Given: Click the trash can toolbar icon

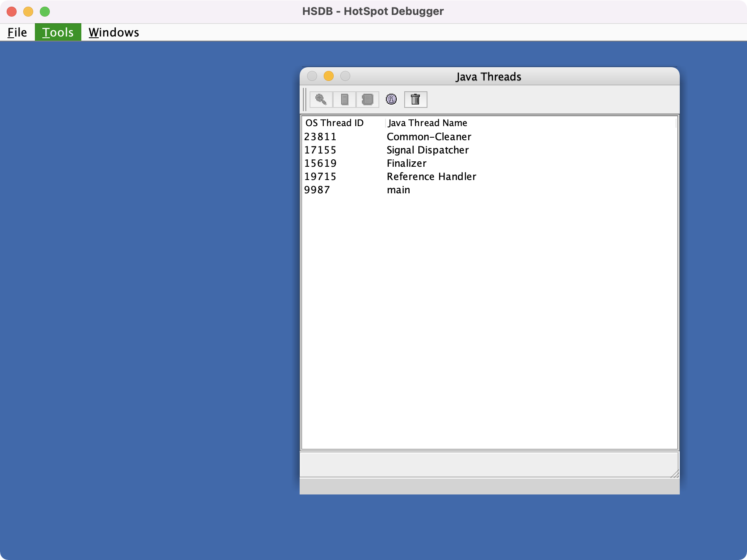Looking at the screenshot, I should click(415, 100).
